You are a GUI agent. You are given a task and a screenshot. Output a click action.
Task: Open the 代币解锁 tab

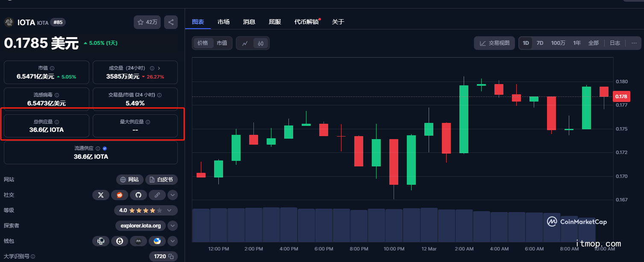pos(306,22)
